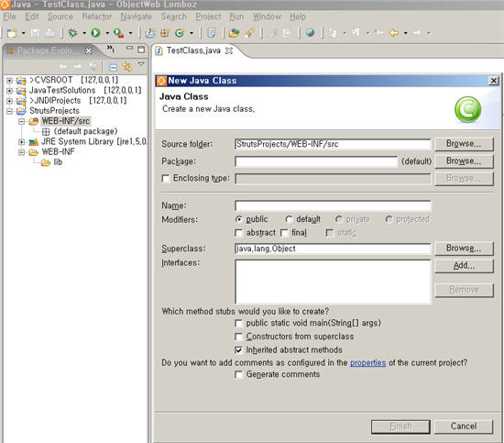This screenshot has height=443, width=504.
Task: Click Collapse All in Package Explorer
Action: pos(113,67)
